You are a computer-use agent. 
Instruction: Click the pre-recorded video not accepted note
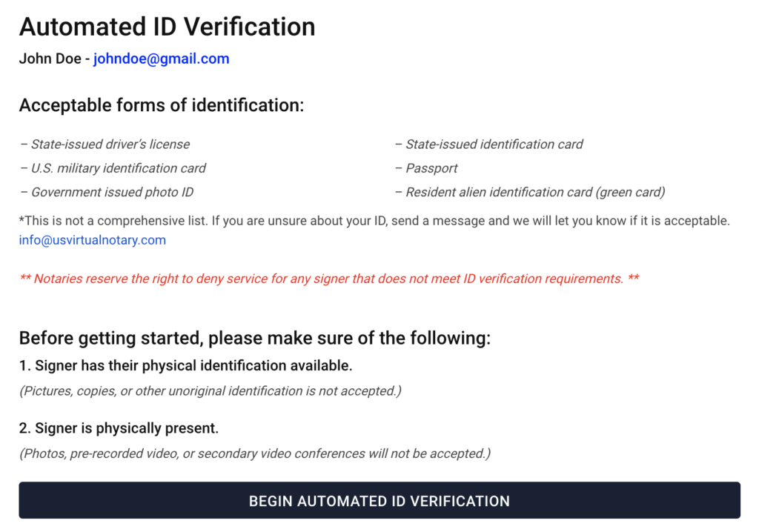click(x=254, y=453)
